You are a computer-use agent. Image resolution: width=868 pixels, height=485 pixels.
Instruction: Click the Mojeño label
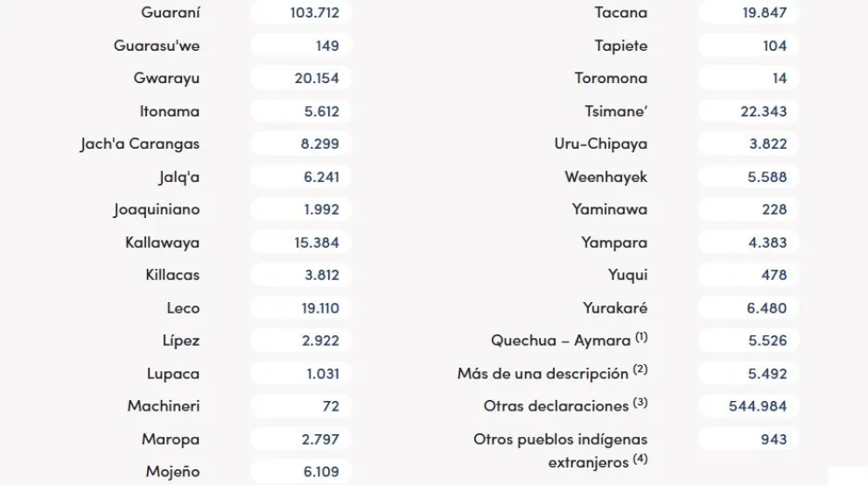(172, 472)
